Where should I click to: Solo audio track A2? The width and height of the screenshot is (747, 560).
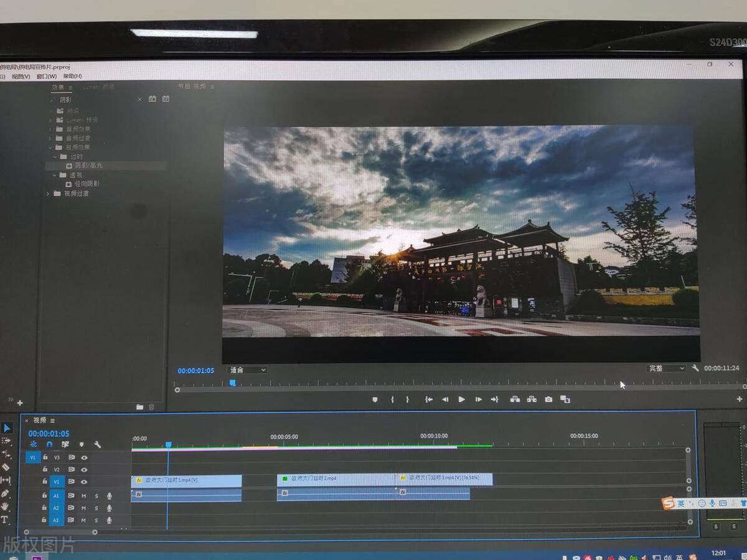coord(96,508)
